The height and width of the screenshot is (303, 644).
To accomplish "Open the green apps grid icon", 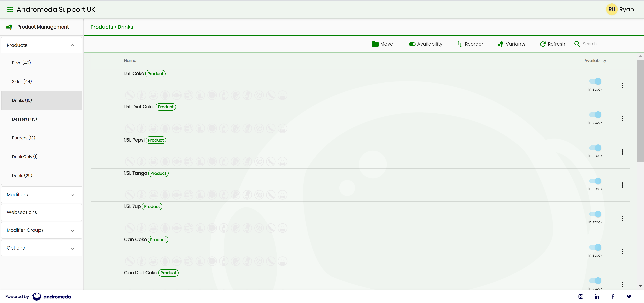I will pyautogui.click(x=10, y=10).
